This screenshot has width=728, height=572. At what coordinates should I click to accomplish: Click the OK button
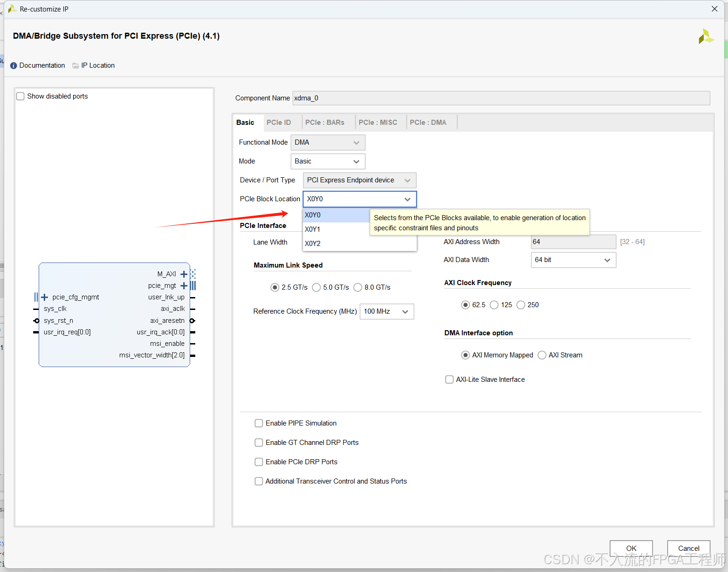tap(631, 548)
